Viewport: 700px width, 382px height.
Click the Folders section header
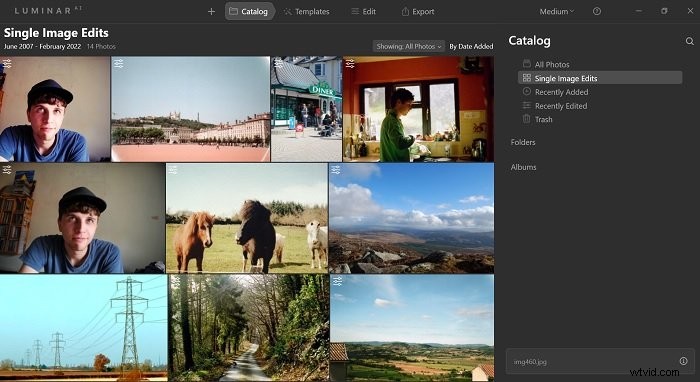pyautogui.click(x=523, y=142)
